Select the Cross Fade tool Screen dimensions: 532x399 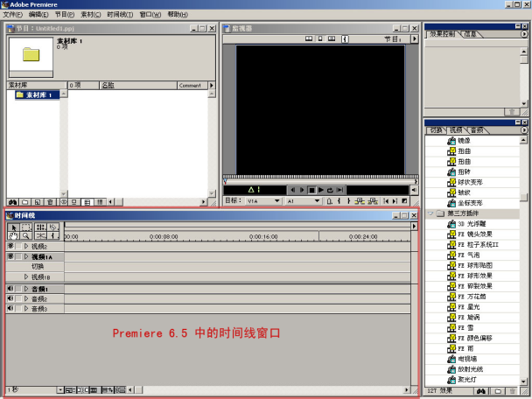click(x=41, y=235)
